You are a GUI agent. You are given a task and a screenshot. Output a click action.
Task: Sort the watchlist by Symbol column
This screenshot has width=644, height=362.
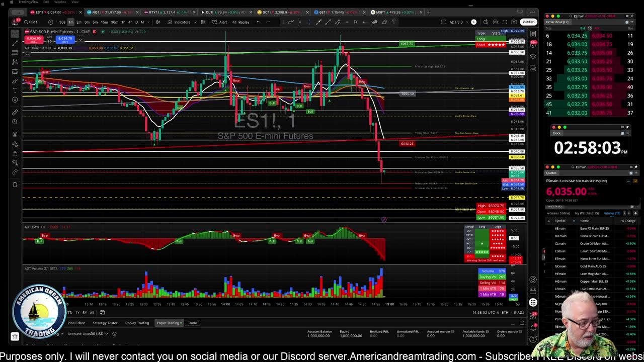(560, 221)
